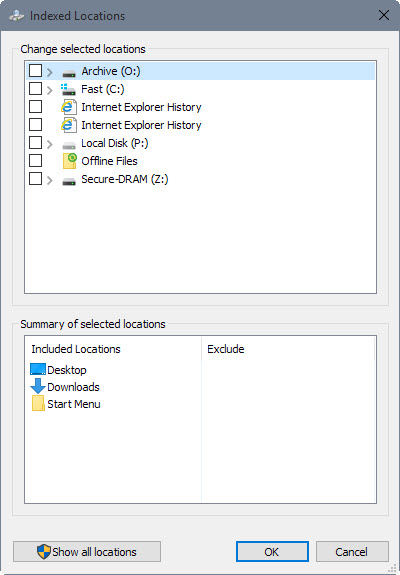
Task: Click the Offline Files sync folder icon
Action: click(x=69, y=161)
